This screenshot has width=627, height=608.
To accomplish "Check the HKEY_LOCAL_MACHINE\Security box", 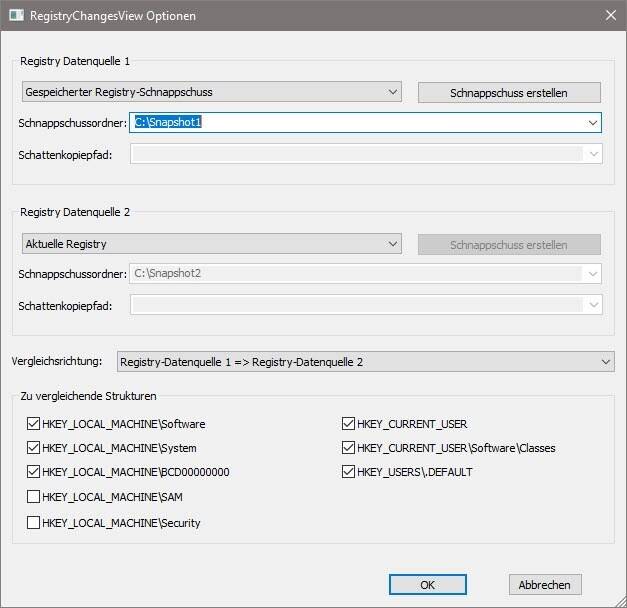I will coord(34,522).
